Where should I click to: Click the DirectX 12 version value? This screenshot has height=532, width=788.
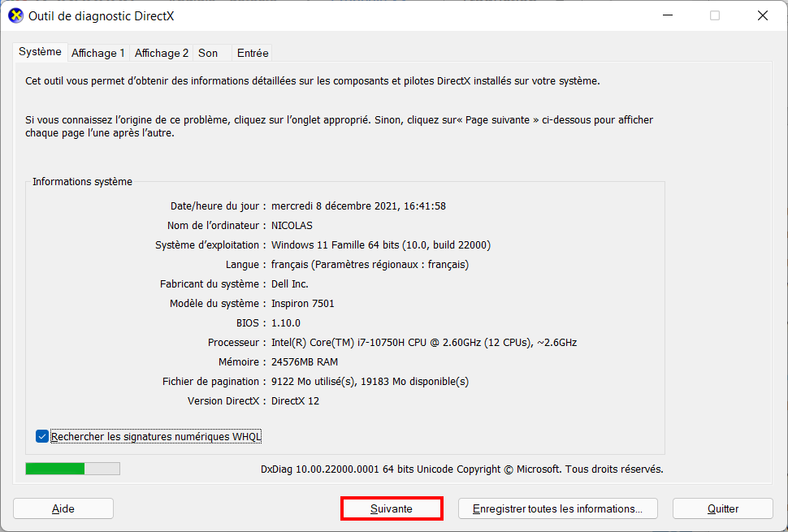point(295,401)
